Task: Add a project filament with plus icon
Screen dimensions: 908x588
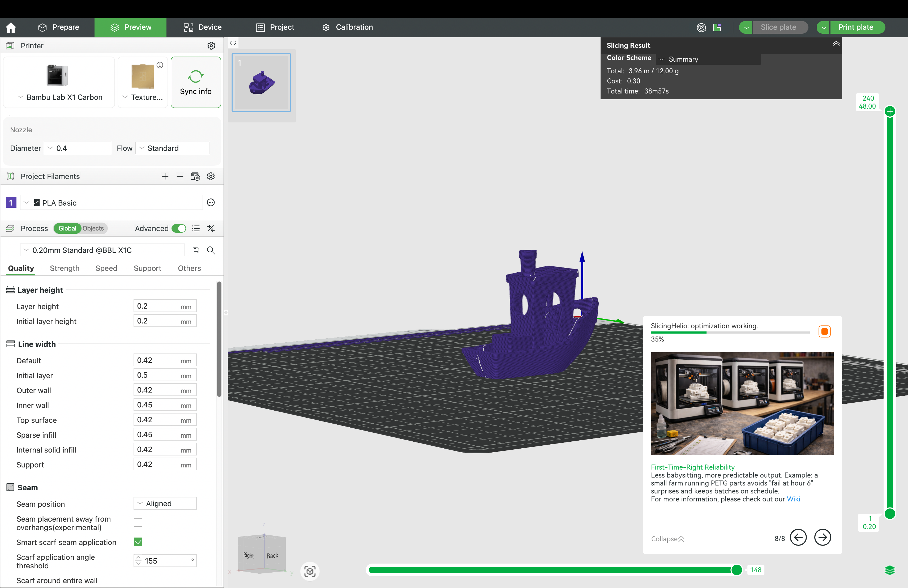Action: [165, 176]
